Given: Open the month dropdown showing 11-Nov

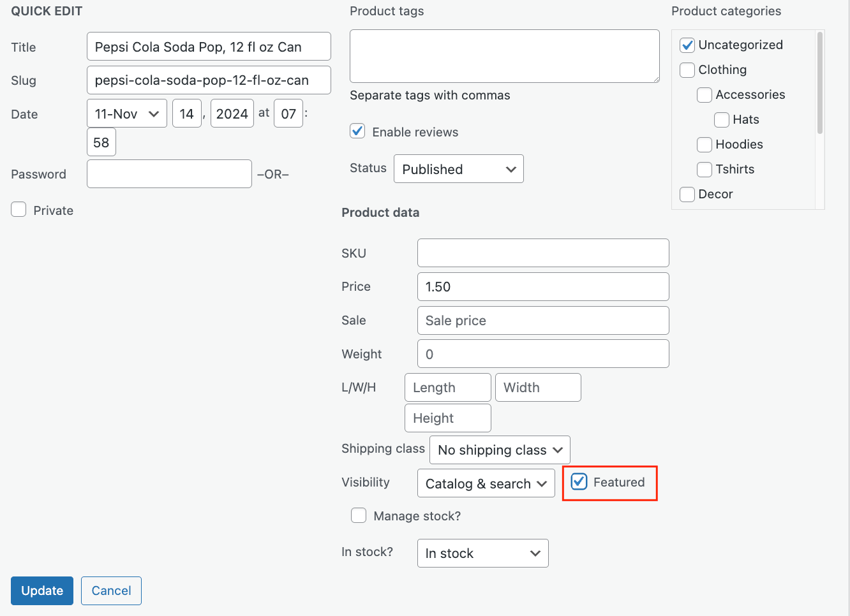Looking at the screenshot, I should (127, 114).
